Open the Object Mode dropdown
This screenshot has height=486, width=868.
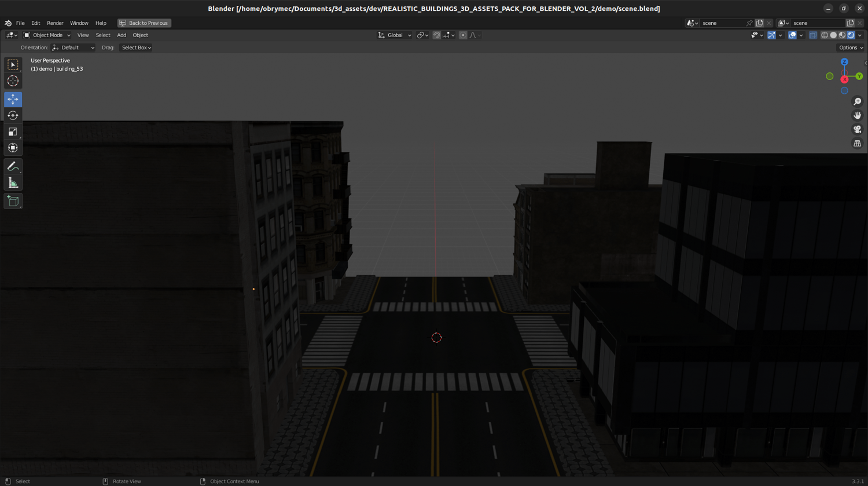coord(47,35)
